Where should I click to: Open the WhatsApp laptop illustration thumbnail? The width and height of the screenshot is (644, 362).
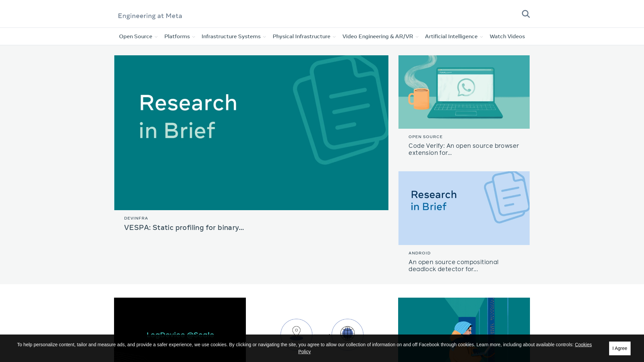464,92
